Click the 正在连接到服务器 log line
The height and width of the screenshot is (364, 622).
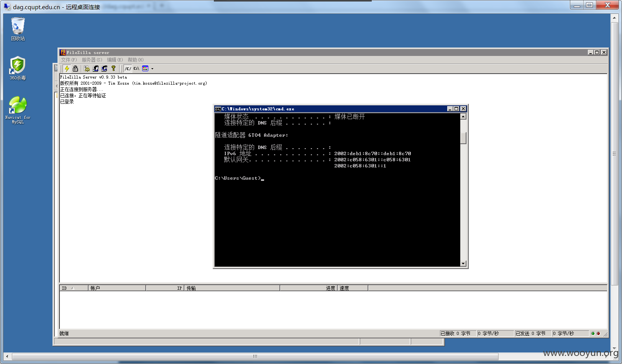81,89
